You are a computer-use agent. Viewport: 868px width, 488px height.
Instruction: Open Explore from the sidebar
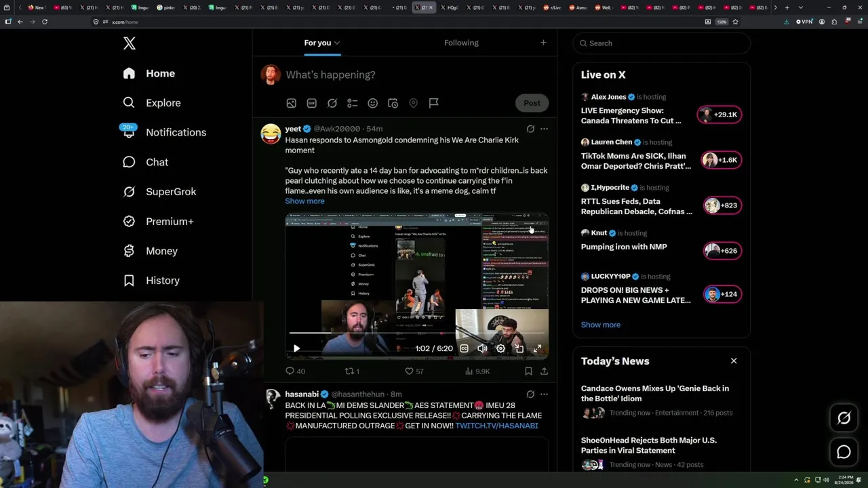click(152, 103)
